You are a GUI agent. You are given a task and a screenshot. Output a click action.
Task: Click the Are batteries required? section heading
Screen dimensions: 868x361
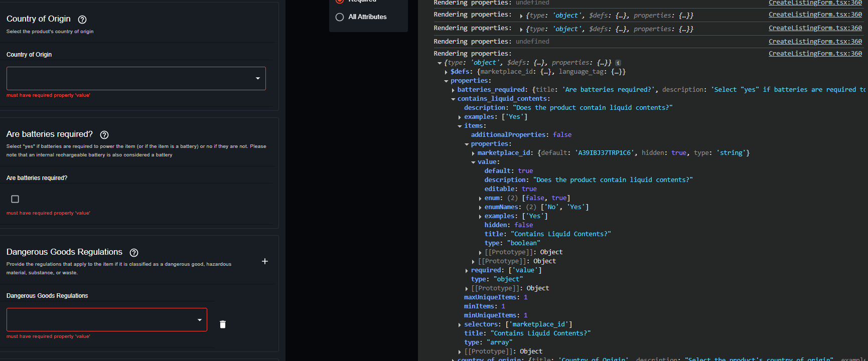click(x=50, y=134)
